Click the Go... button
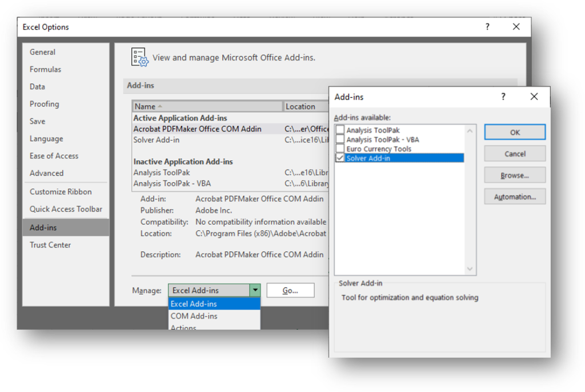Viewport: 585px width, 392px height. point(290,290)
